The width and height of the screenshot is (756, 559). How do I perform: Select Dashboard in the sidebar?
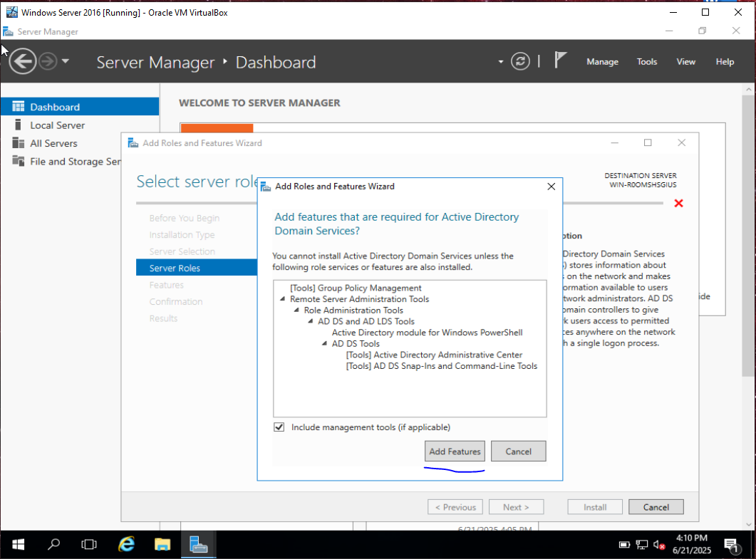pyautogui.click(x=80, y=107)
